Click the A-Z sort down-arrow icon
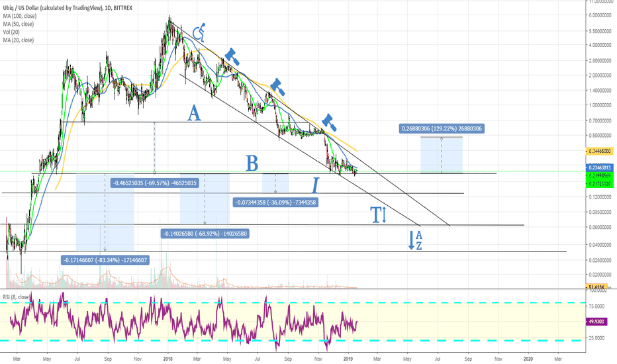Viewport: 617px width, 364px height. (x=415, y=240)
